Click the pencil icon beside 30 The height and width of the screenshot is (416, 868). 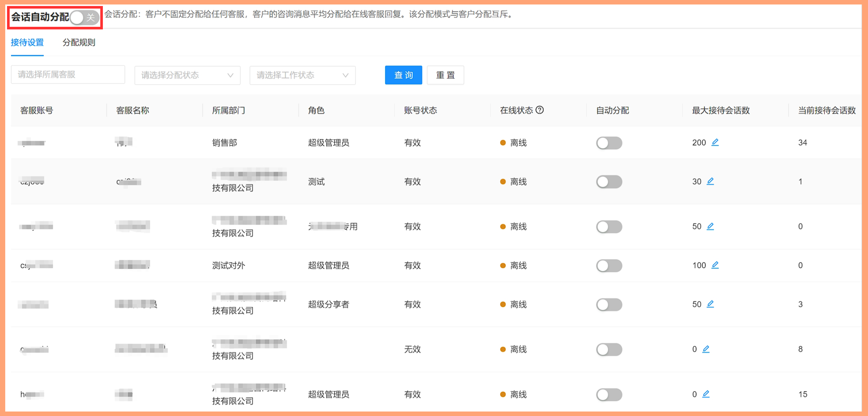710,181
